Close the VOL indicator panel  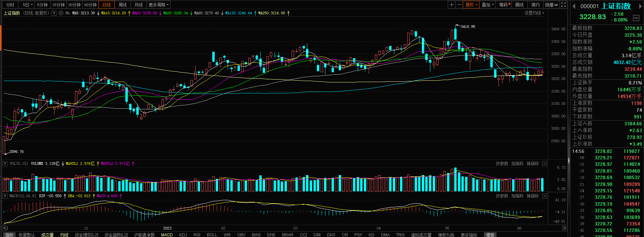[x=545, y=164]
